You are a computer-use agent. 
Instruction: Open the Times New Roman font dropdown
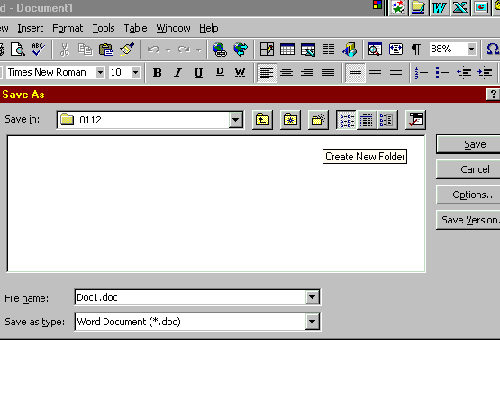pyautogui.click(x=100, y=72)
